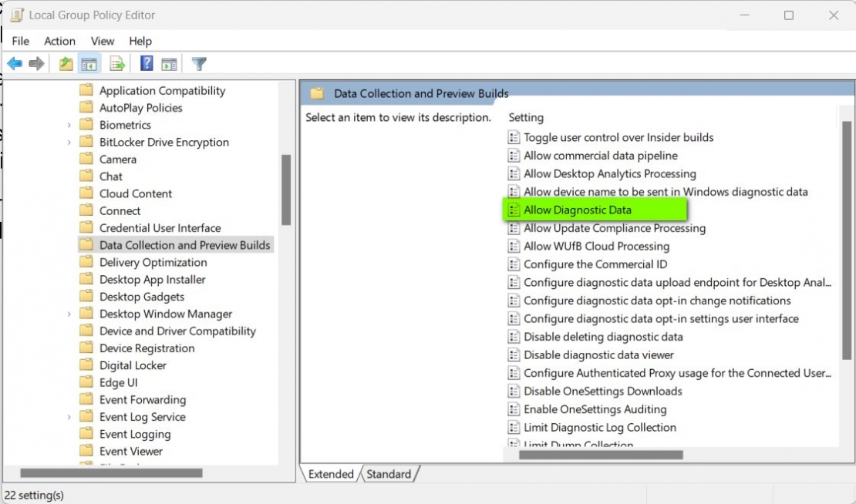Switch to the Standard tab
Screen dimensions: 856x504
389,475
